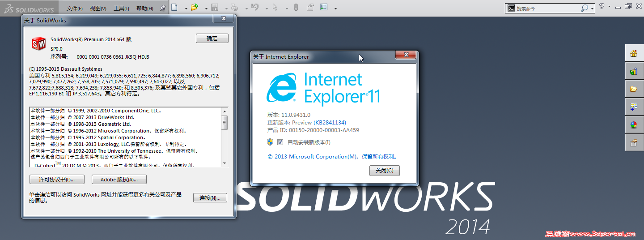Click the Save floppy disk icon
Screen dimensions: 644x240
click(x=215, y=7)
